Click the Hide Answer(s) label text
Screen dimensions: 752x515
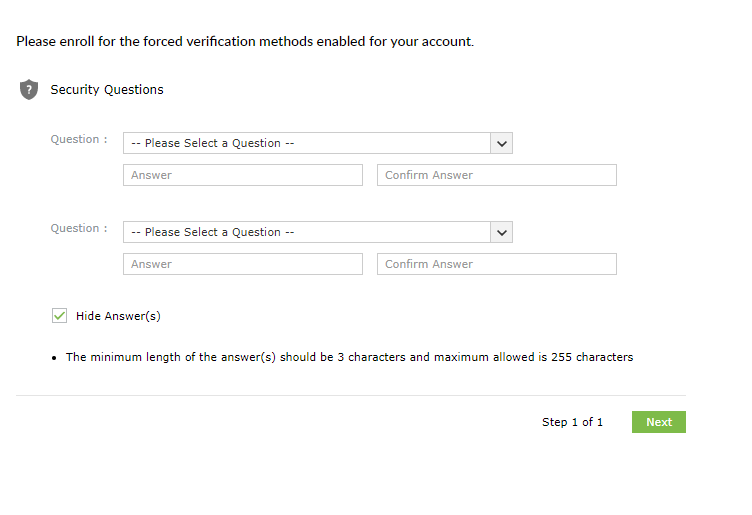[118, 316]
